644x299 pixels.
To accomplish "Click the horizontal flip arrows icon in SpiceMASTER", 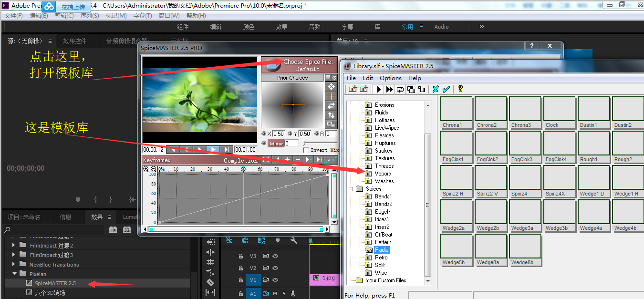I will click(331, 105).
